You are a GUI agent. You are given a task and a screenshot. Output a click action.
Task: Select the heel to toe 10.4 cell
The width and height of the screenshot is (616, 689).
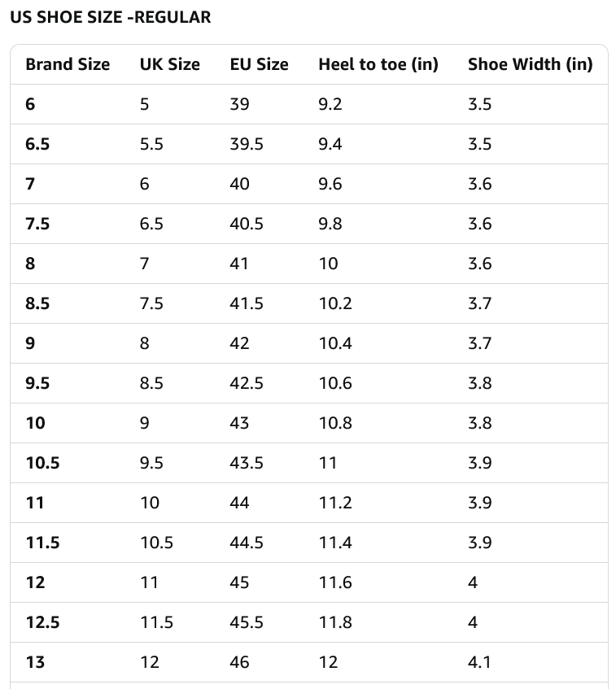pyautogui.click(x=335, y=343)
